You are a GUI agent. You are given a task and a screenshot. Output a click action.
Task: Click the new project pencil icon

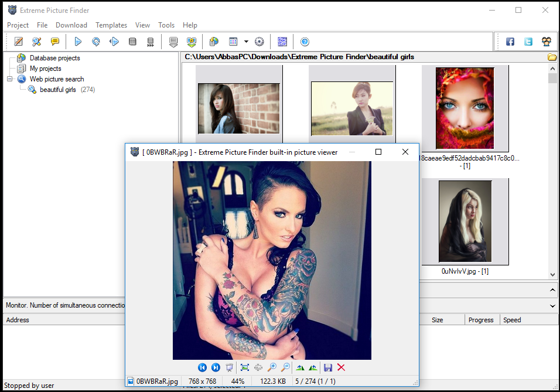click(x=19, y=42)
